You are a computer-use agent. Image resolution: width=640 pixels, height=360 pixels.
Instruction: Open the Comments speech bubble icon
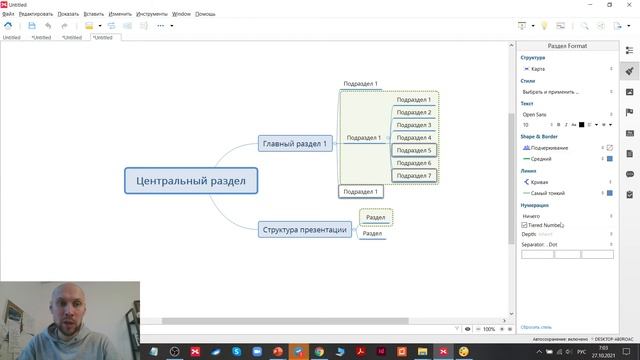[629, 174]
